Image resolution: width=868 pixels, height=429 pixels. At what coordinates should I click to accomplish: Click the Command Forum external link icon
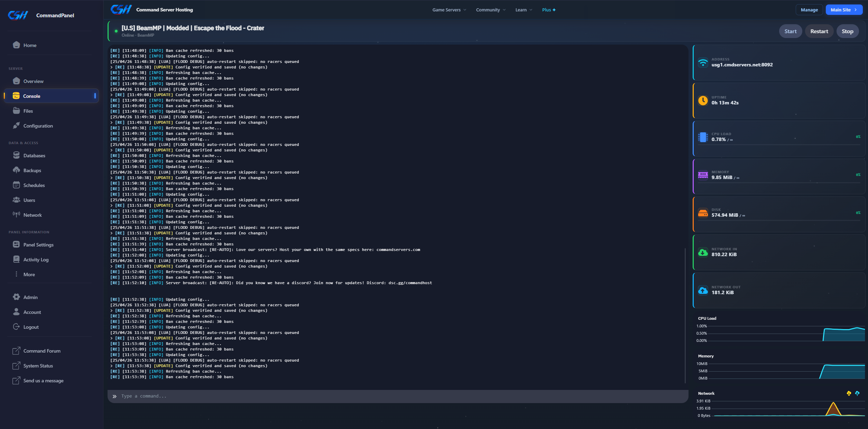[16, 351]
